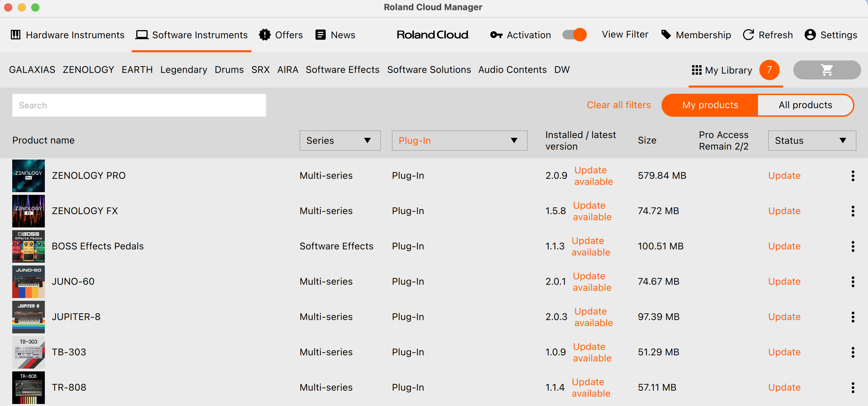This screenshot has width=868, height=406.
Task: Open the Drums category
Action: (229, 70)
